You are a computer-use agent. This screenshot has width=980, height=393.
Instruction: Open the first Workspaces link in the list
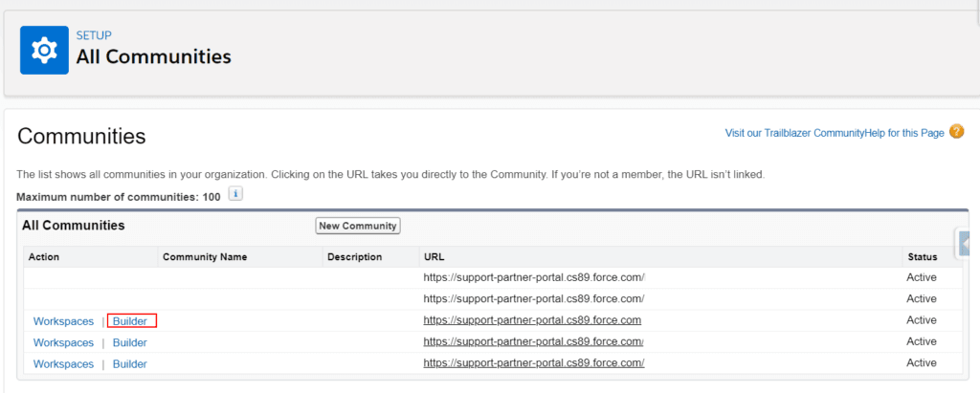click(x=63, y=321)
